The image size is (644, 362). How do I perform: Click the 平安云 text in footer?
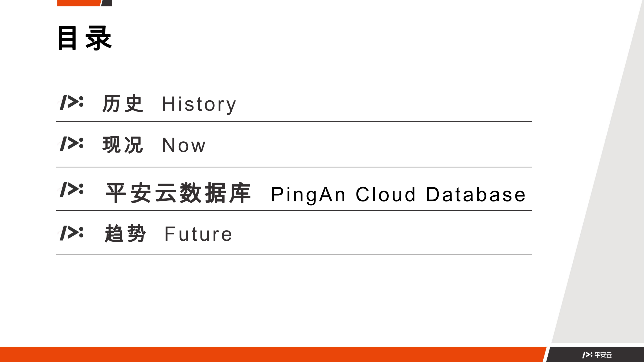(603, 355)
